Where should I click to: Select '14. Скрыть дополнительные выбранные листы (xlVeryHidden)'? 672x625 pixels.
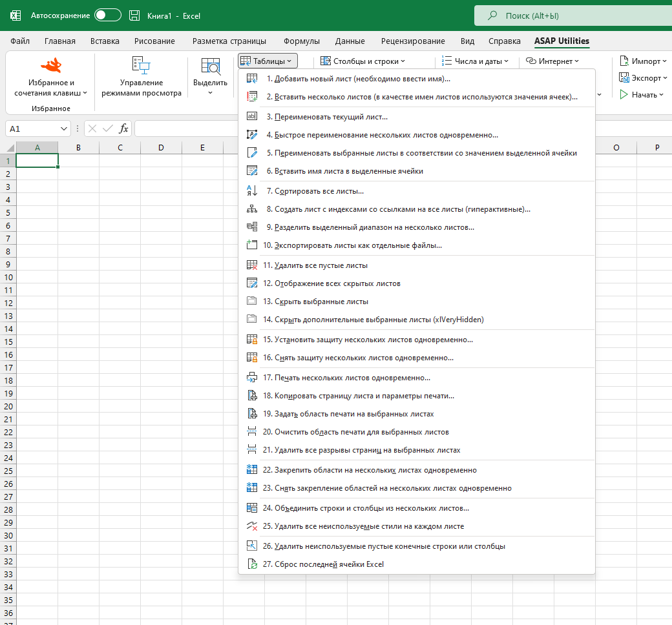click(x=417, y=319)
